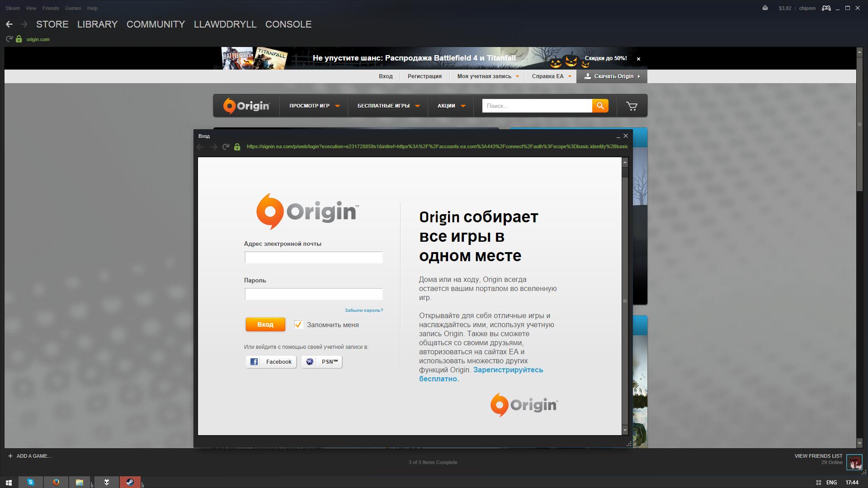
Task: Open Firefox from the taskbar
Action: (x=56, y=482)
